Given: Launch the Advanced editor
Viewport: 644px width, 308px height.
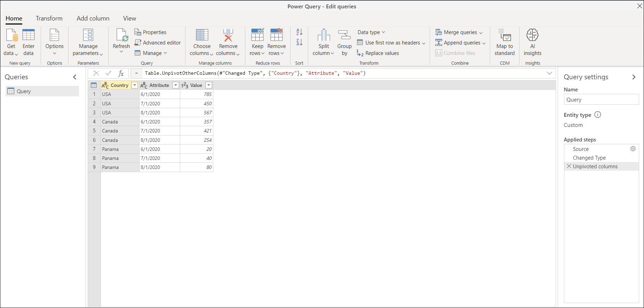Looking at the screenshot, I should click(x=158, y=42).
